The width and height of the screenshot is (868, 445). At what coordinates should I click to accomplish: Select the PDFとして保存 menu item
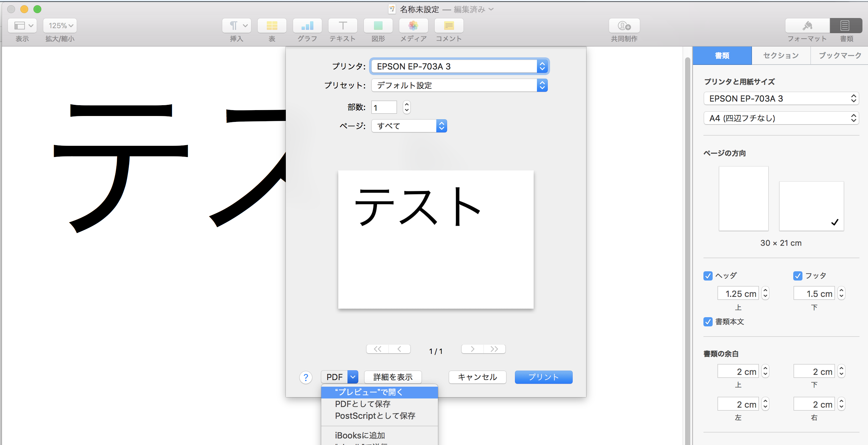[362, 404]
